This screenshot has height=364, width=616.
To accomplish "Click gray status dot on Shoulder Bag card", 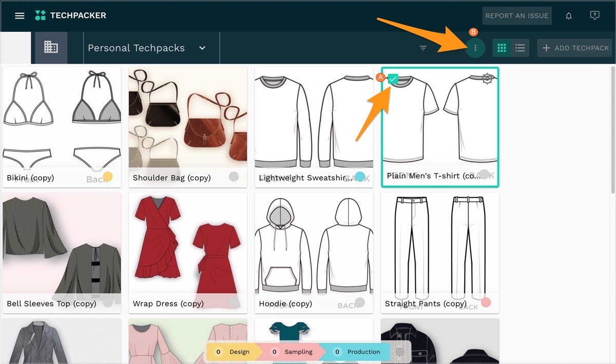I will click(x=234, y=177).
